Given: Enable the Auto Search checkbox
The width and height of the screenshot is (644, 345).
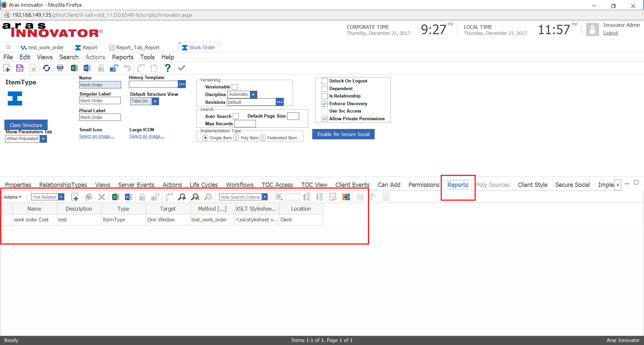Looking at the screenshot, I should click(236, 116).
